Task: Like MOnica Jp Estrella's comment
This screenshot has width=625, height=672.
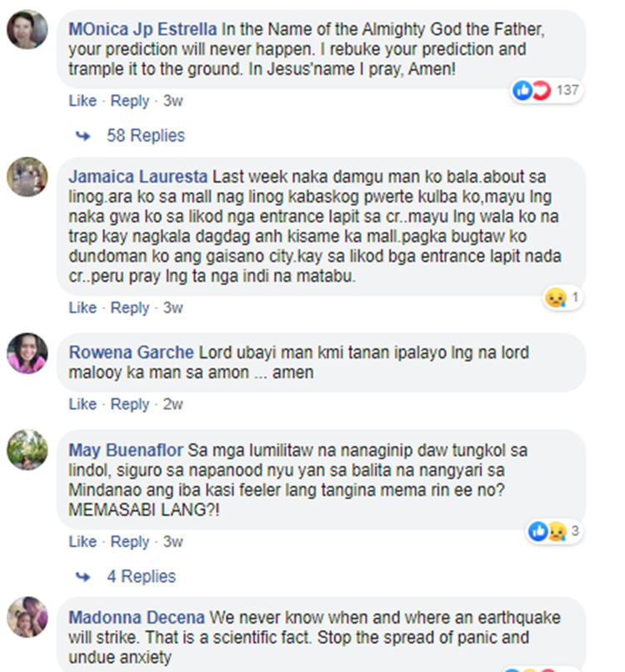Action: (x=82, y=101)
